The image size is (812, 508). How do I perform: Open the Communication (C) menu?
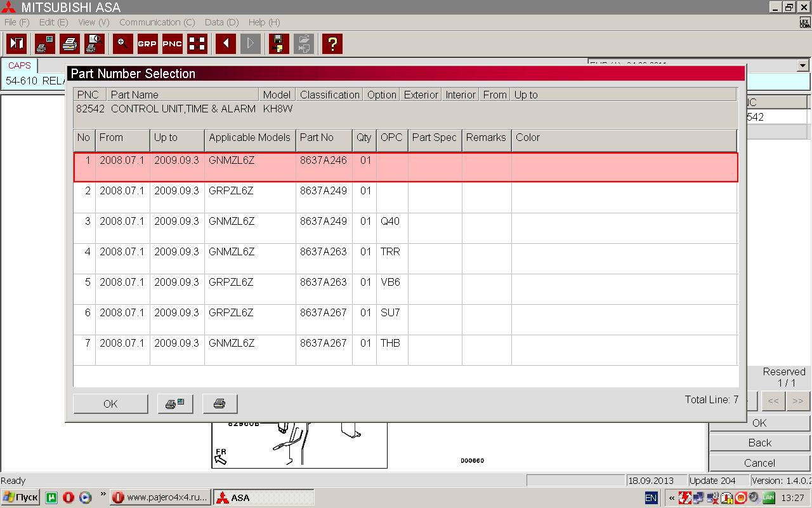pos(157,22)
